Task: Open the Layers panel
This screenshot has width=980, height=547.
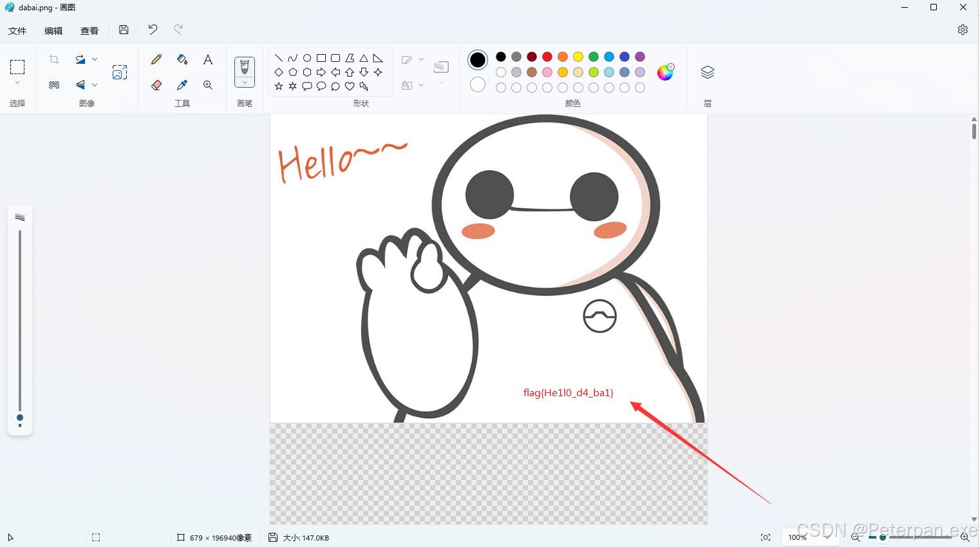Action: pyautogui.click(x=708, y=72)
